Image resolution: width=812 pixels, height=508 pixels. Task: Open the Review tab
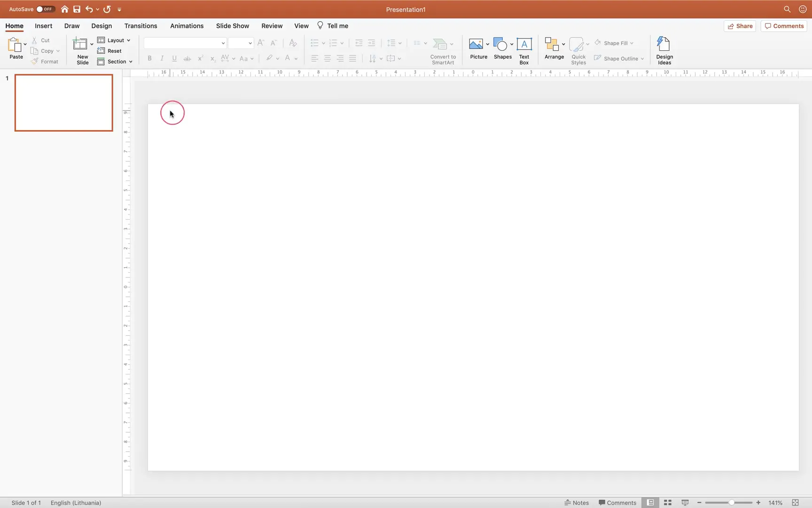pos(272,26)
